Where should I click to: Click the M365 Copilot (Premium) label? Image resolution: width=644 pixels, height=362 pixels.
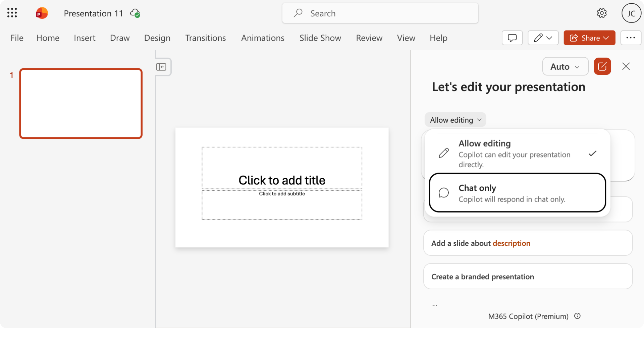[528, 316]
